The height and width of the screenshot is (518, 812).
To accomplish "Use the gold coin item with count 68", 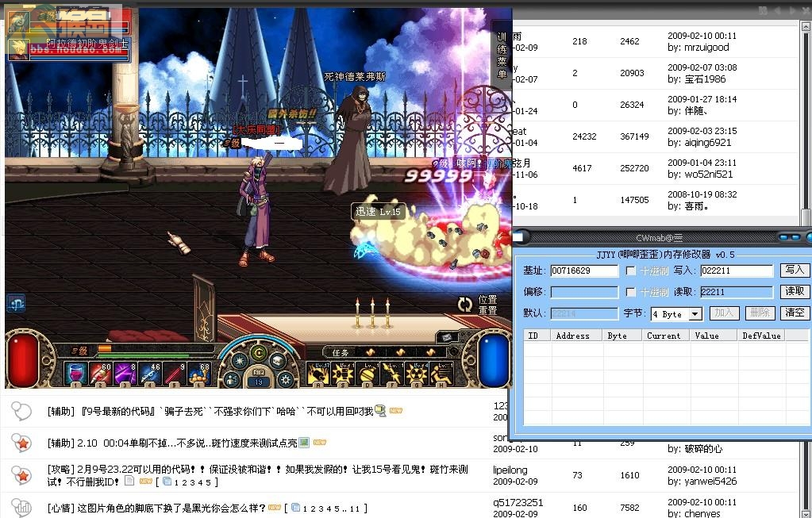I will click(200, 374).
